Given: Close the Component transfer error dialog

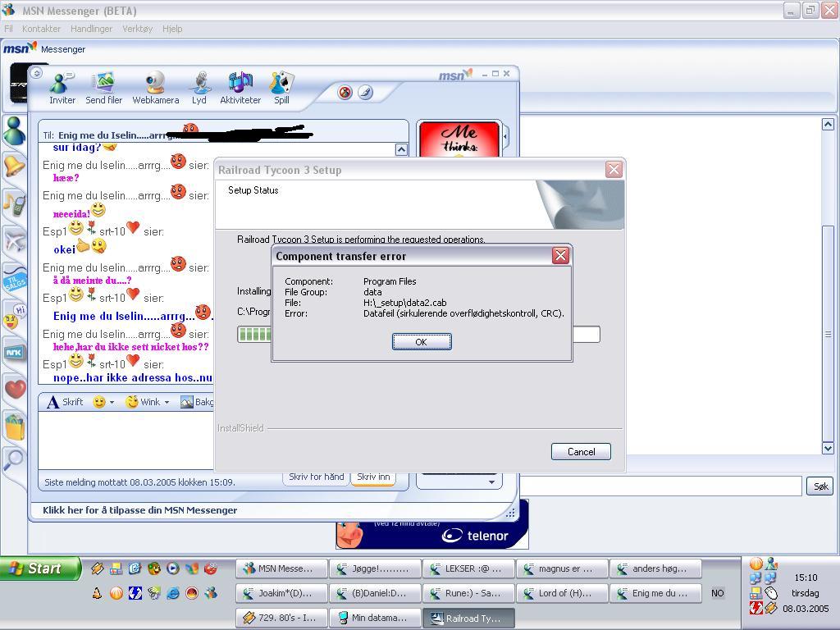Looking at the screenshot, I should pos(560,256).
